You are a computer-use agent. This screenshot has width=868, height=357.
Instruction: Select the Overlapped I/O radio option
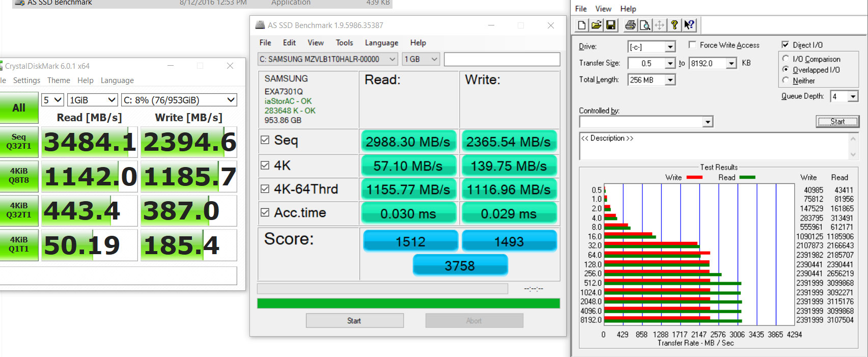pos(786,70)
